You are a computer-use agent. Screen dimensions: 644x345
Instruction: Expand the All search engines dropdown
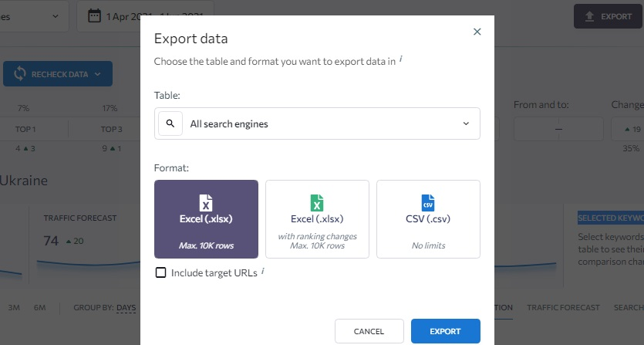coord(466,123)
